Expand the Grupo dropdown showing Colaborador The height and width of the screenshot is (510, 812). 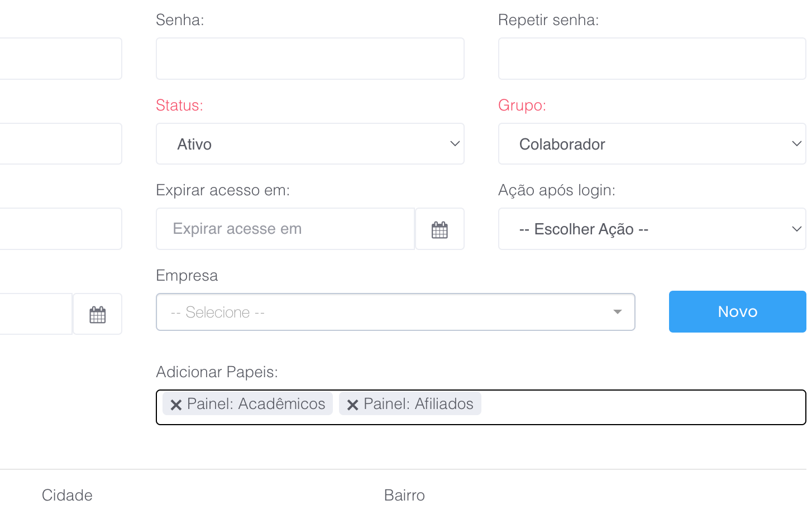tap(652, 144)
